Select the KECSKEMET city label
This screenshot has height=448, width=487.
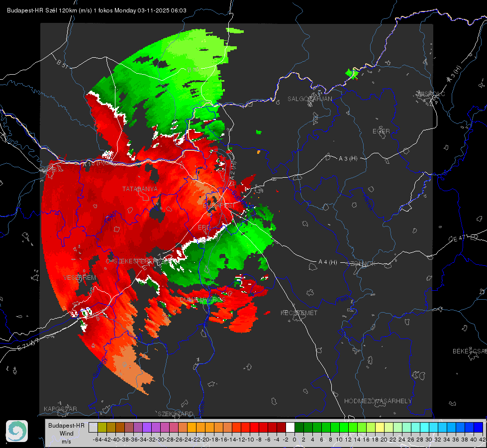coord(299,313)
